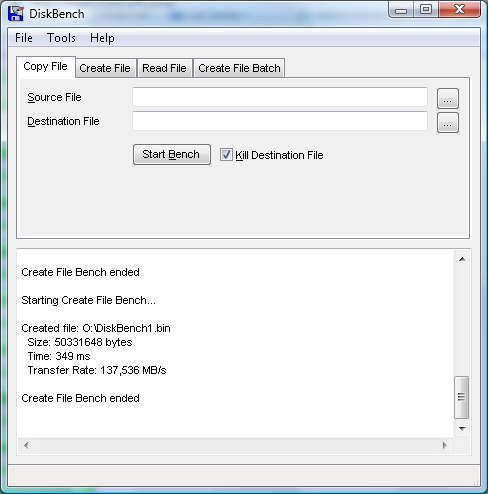Click the log scroll up arrow
Screen dimensions: 488x494
[x=462, y=259]
